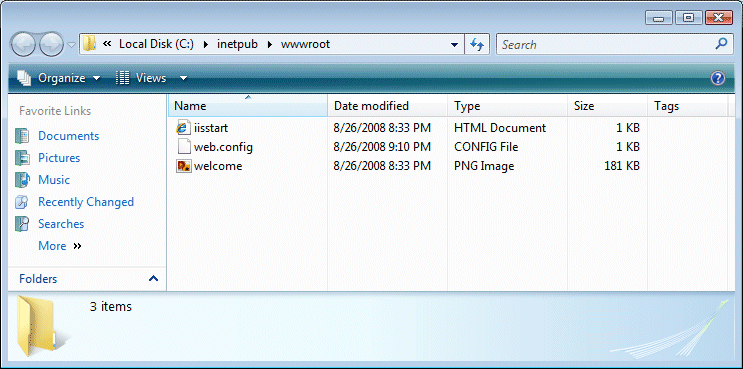743x369 pixels.
Task: Sort by Type column header
Action: coord(507,106)
